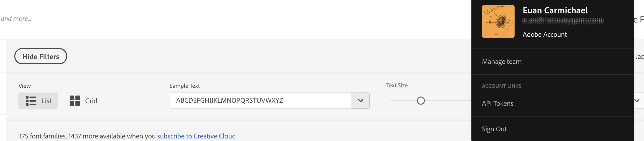Follow the subscribe to Creative Cloud link
Screen dimensions: 644x141
click(x=196, y=136)
